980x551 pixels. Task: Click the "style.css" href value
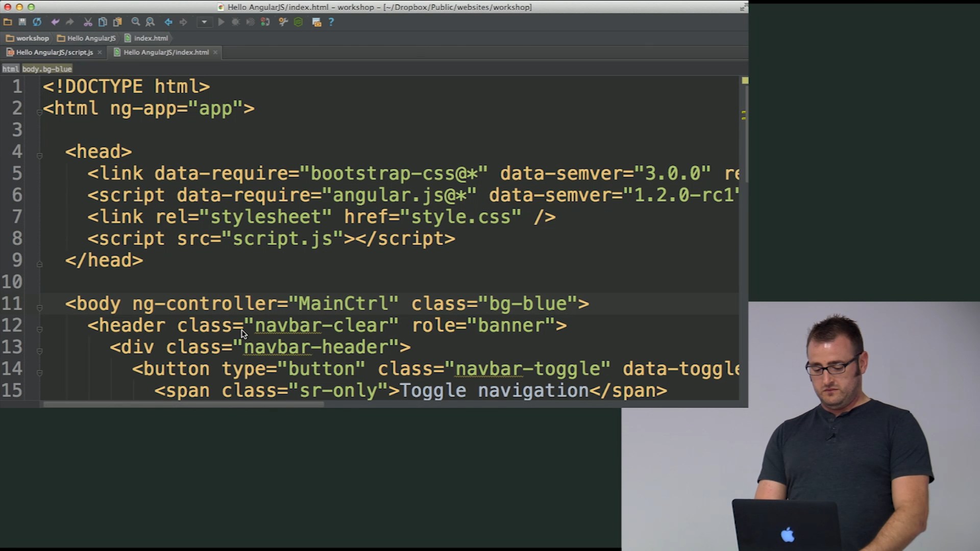pyautogui.click(x=461, y=217)
